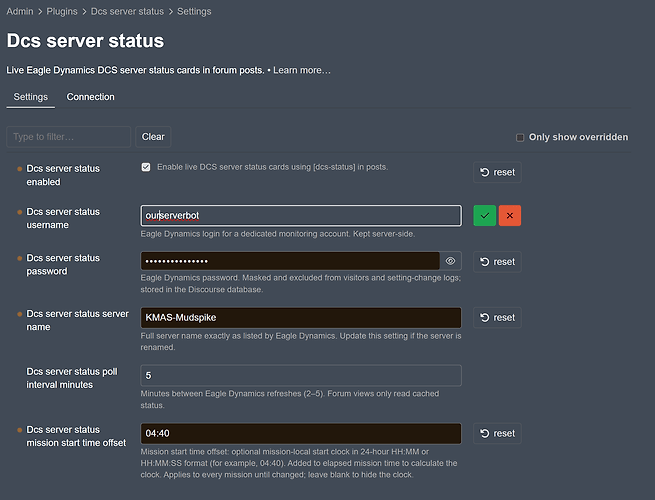Reset the mission start time offset
Screen dimensions: 655x500
tap(497, 433)
